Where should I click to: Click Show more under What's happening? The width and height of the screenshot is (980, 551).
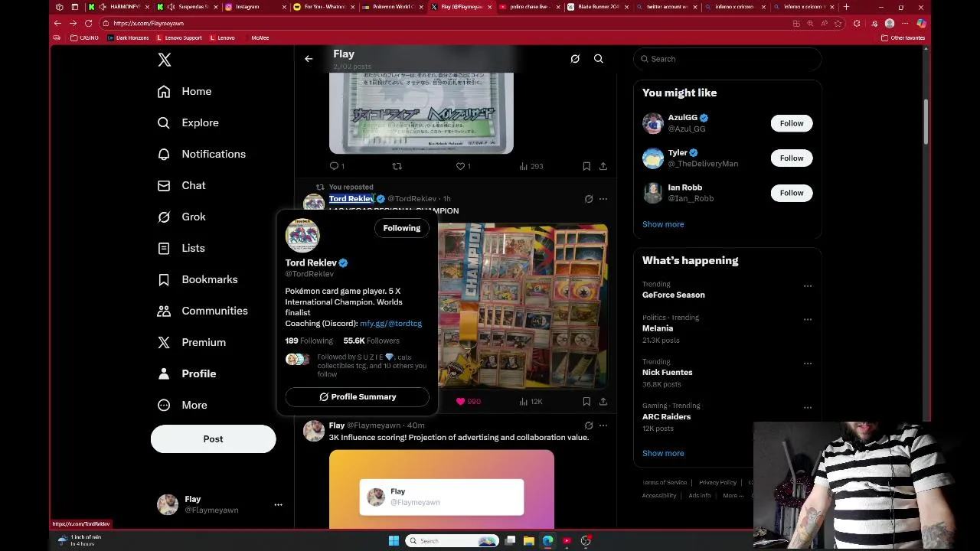[x=663, y=453]
